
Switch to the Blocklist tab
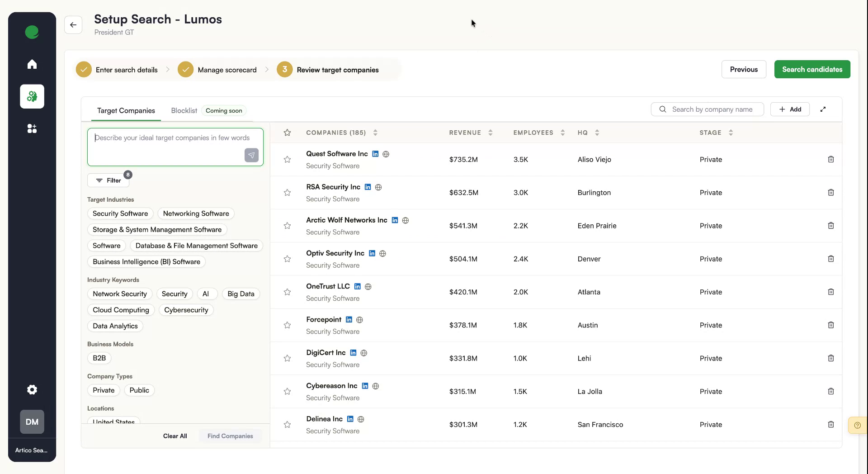[184, 110]
